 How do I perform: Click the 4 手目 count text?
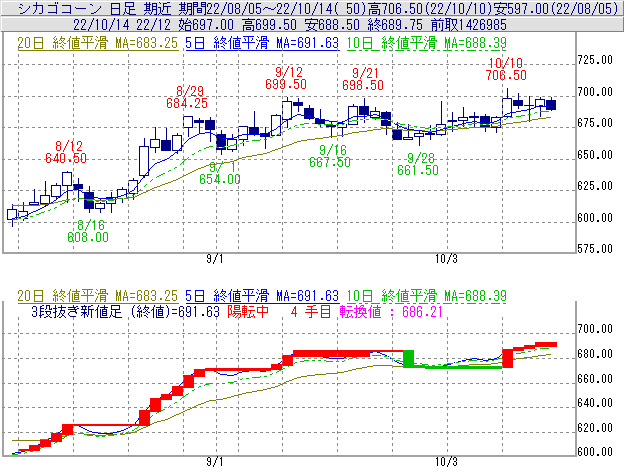311,311
